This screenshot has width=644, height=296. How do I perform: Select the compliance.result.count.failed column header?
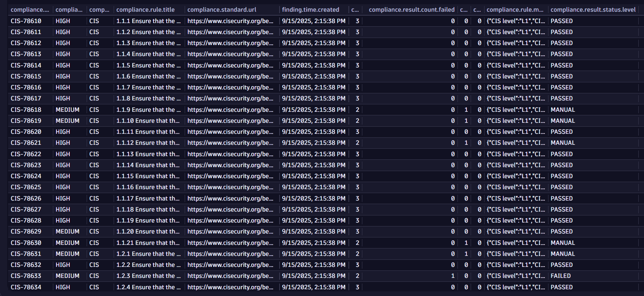pos(411,10)
